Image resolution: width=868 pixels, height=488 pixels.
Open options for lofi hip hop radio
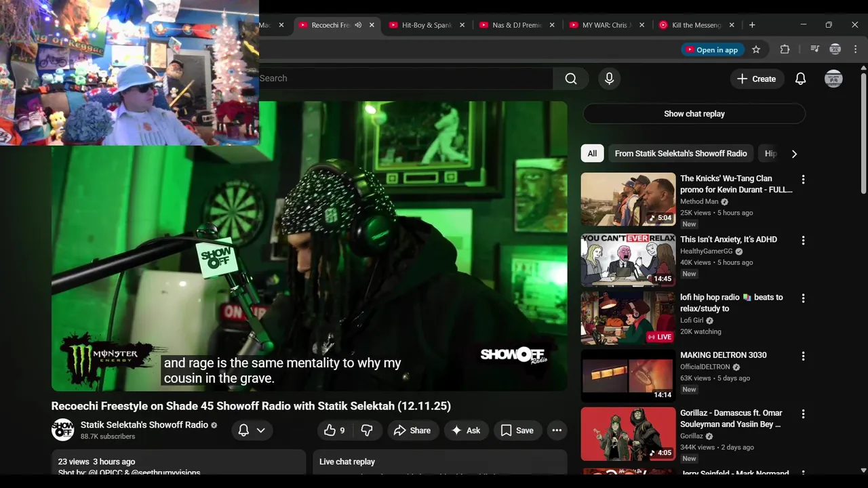[803, 298]
